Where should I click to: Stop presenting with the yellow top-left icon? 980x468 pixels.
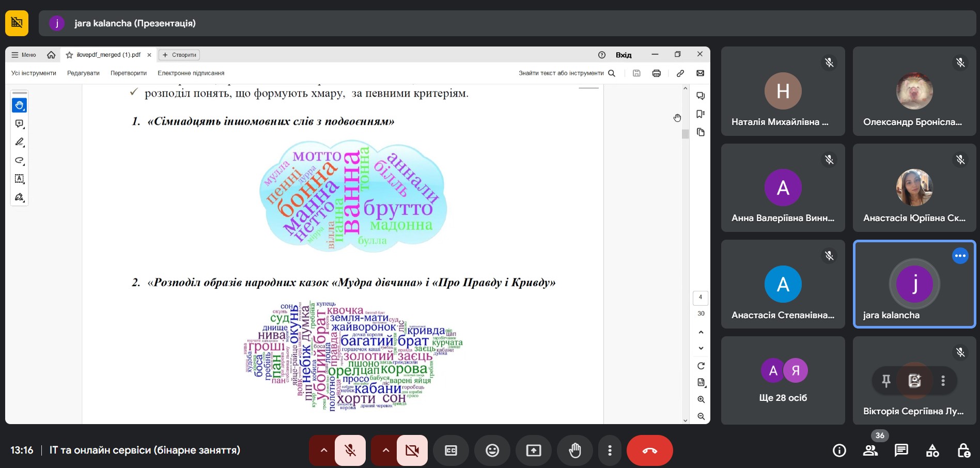17,23
